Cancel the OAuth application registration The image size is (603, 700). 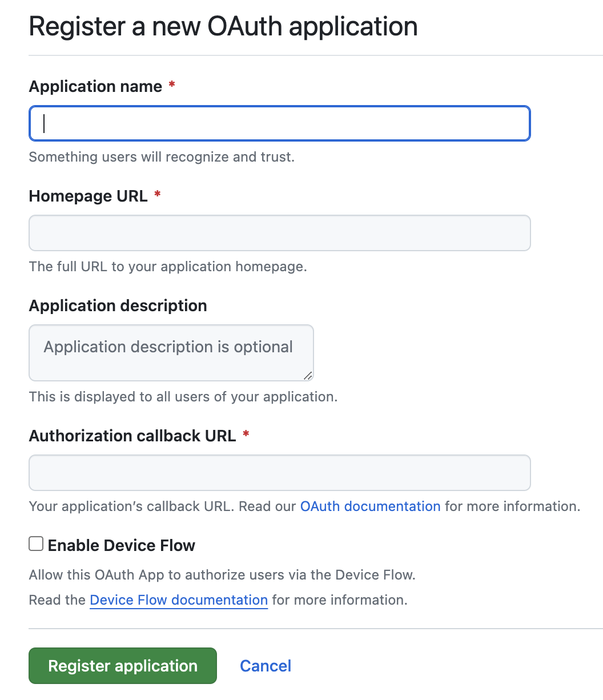coord(266,666)
